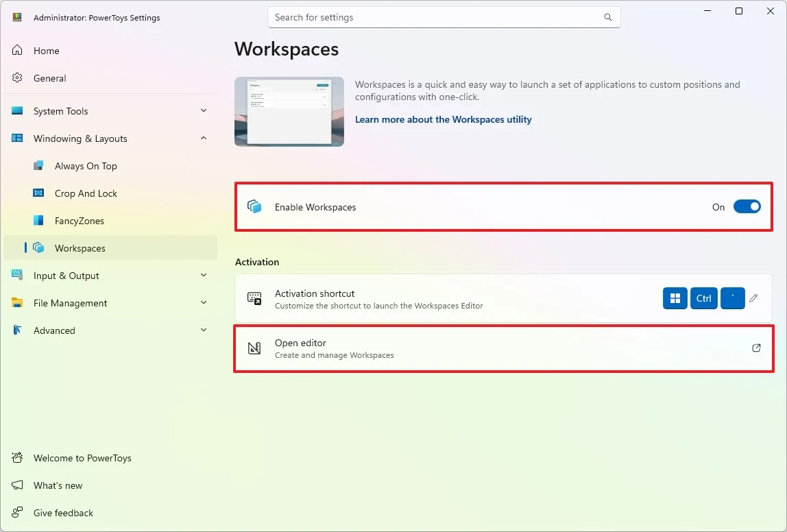This screenshot has height=532, width=787.
Task: Open the General settings page
Action: point(48,77)
